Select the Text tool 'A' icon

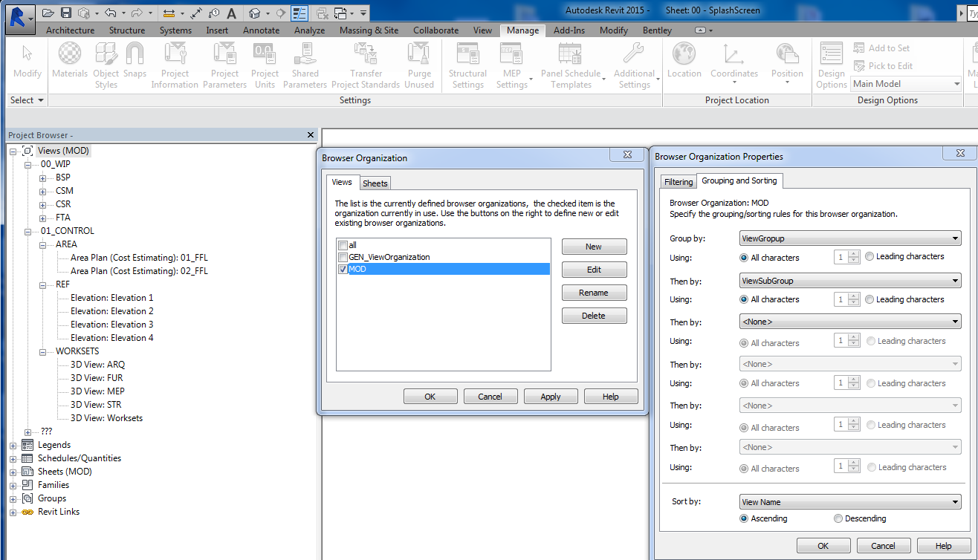point(232,13)
